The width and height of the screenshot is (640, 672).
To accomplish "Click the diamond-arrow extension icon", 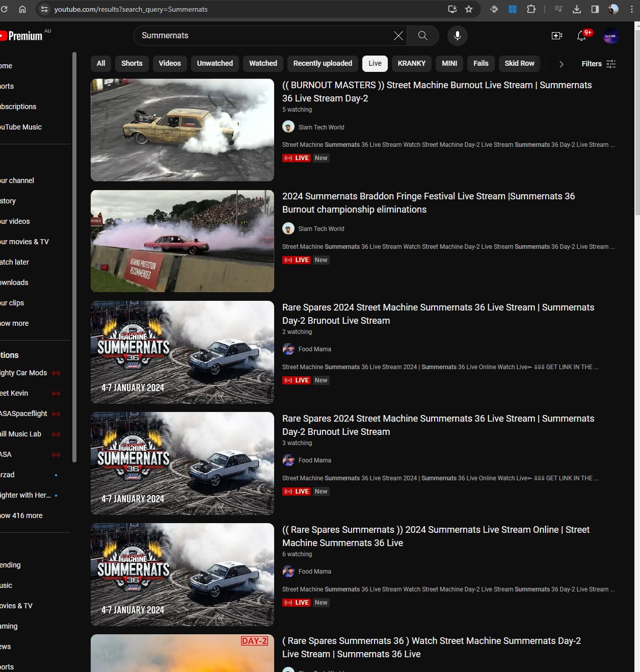I will click(494, 9).
